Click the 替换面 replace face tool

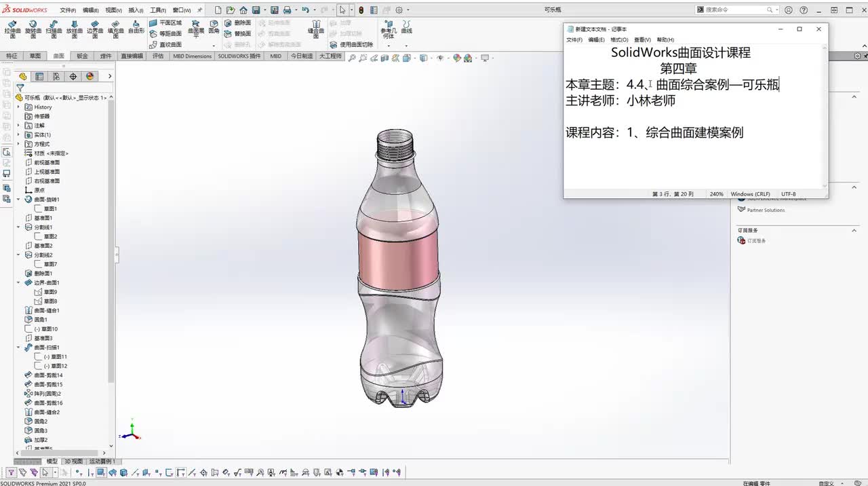point(238,33)
